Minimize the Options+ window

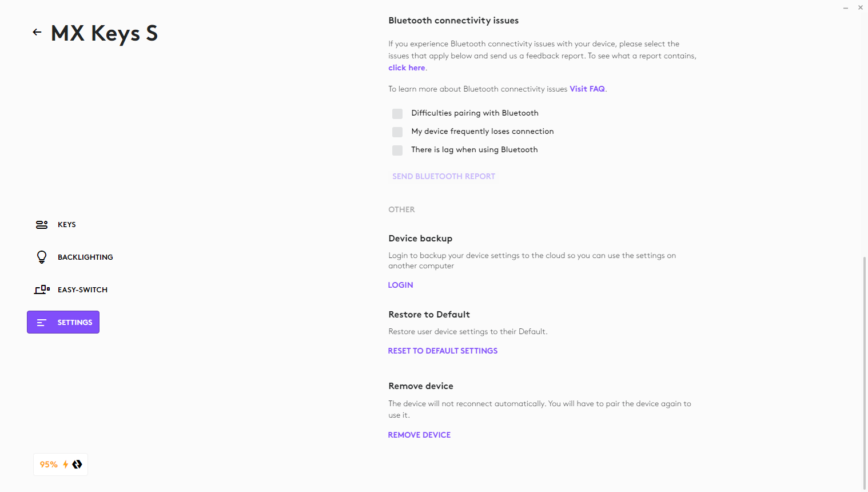click(845, 8)
